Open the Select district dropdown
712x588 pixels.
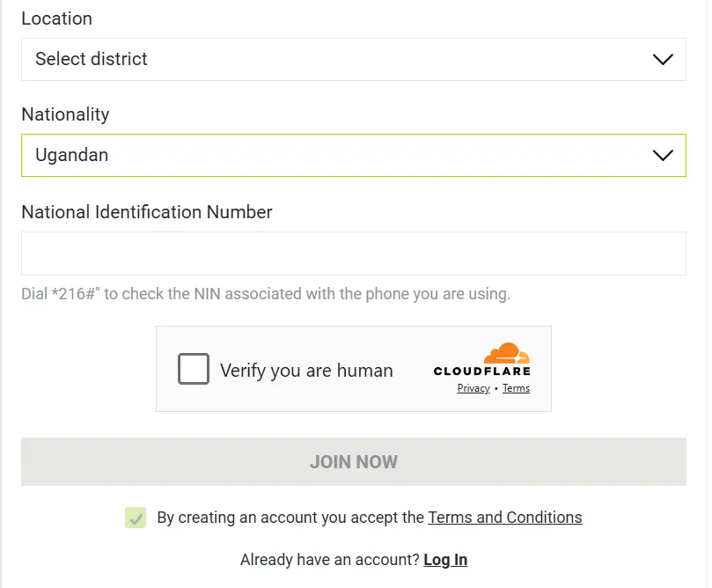click(x=353, y=60)
